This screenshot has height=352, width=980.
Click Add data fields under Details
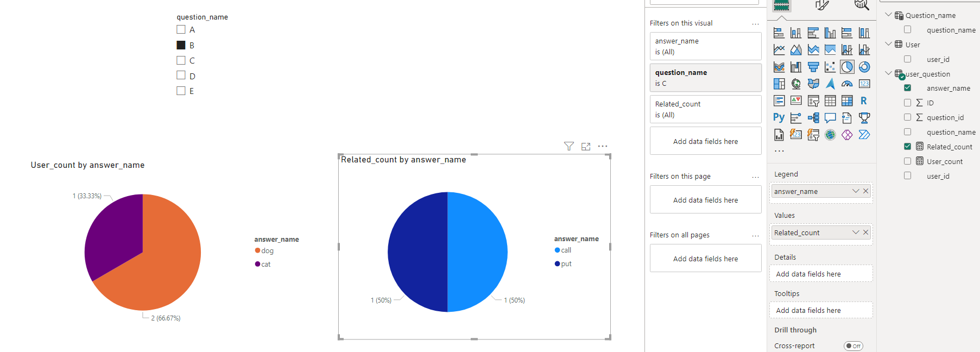(x=821, y=274)
